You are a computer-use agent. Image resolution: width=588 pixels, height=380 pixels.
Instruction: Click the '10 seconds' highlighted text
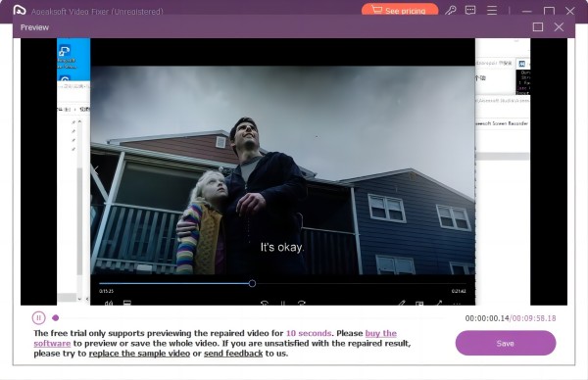[309, 333]
